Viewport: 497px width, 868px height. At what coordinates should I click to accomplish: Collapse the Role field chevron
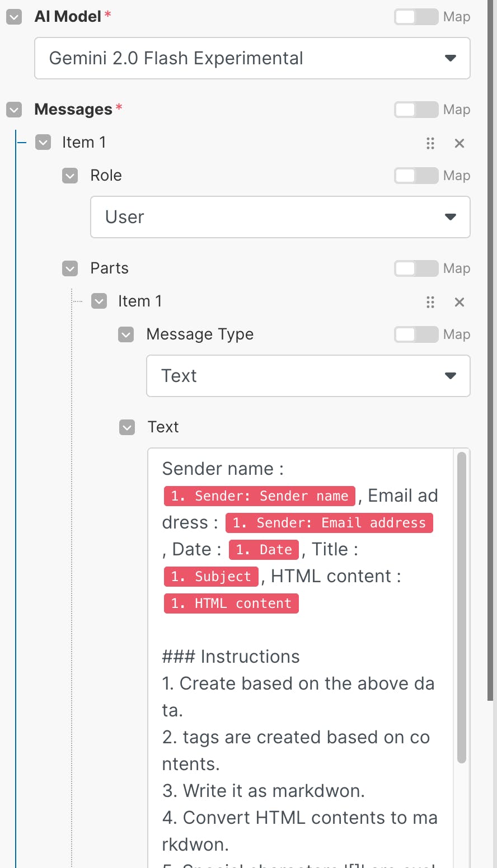pyautogui.click(x=70, y=176)
